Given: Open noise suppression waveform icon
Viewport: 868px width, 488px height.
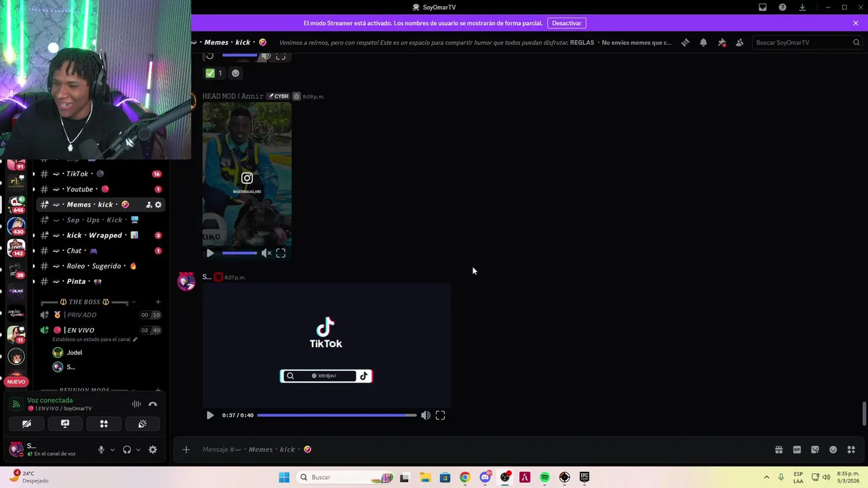Looking at the screenshot, I should (136, 404).
